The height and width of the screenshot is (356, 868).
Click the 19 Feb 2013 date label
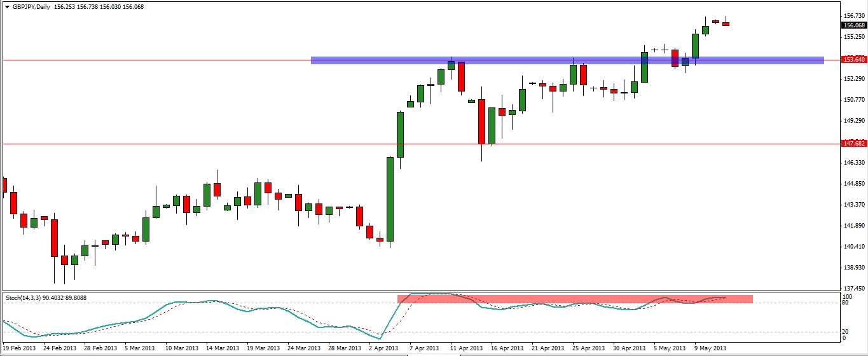pyautogui.click(x=20, y=348)
